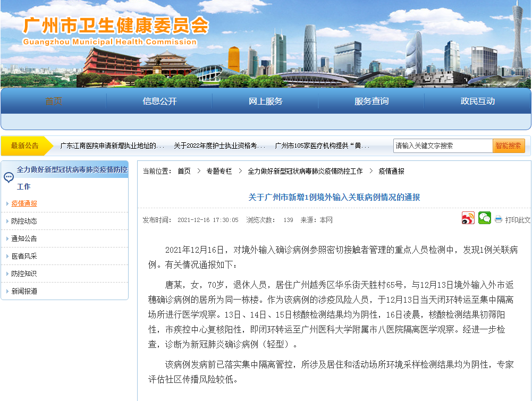532x401 pixels.
Task: Click arrow bullet beside 疫情通报
Action: [7, 203]
